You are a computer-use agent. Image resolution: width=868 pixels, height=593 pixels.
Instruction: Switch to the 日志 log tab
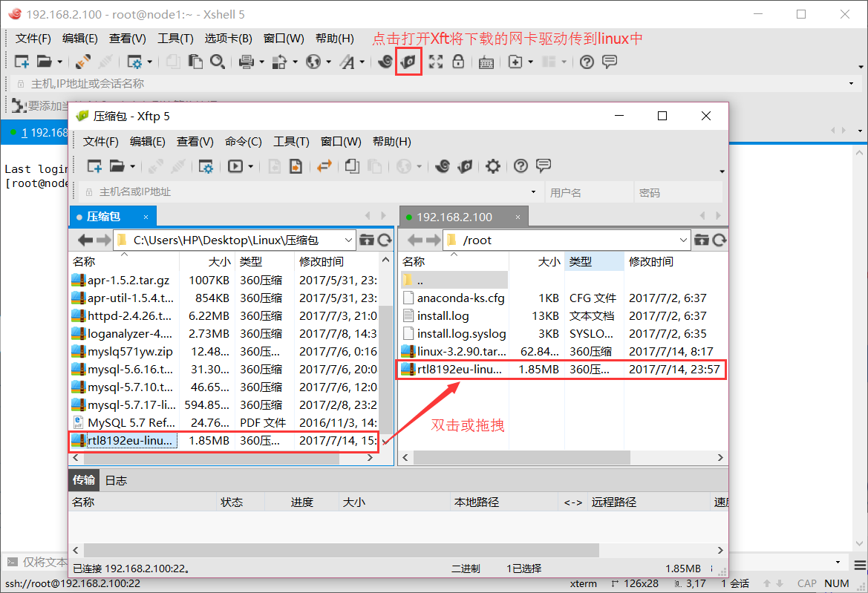pyautogui.click(x=116, y=480)
